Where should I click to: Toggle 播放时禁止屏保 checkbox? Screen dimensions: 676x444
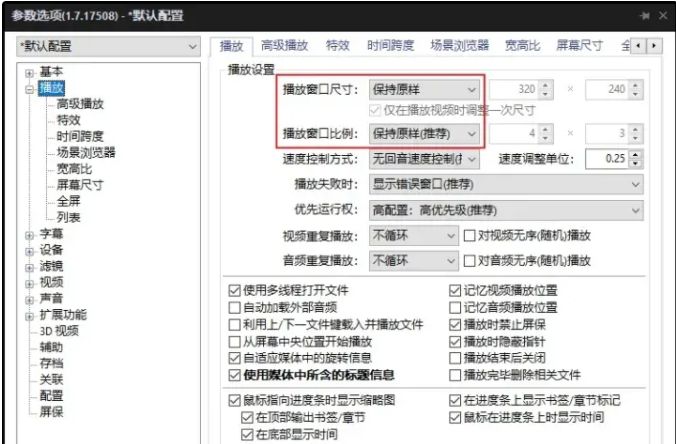(x=455, y=325)
